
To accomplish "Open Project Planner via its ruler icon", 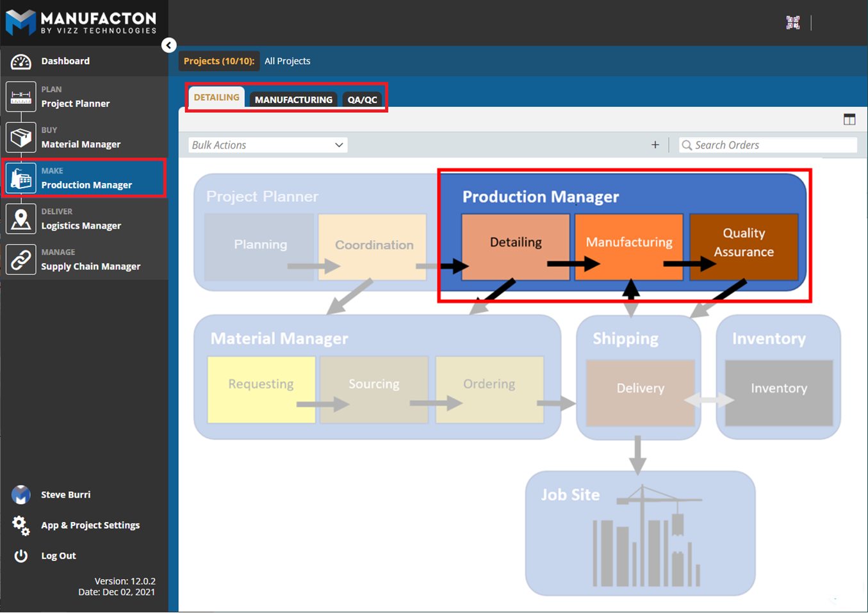I will [x=20, y=97].
